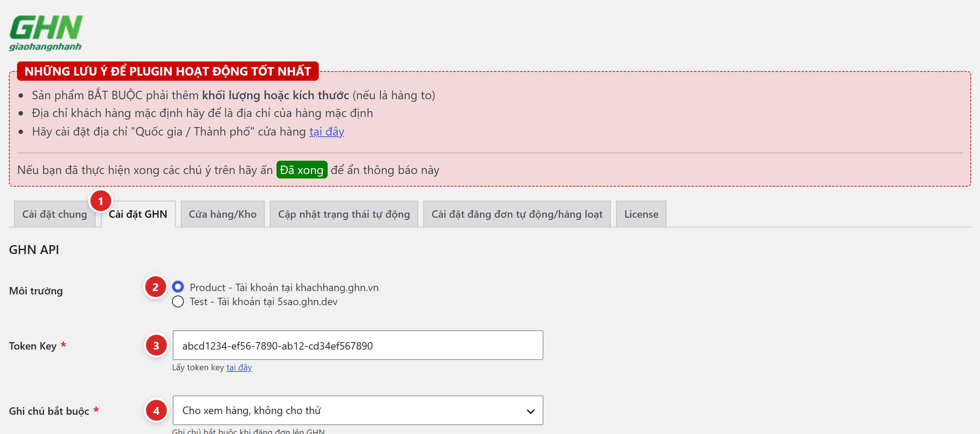Click inside the Token Key field

(358, 345)
